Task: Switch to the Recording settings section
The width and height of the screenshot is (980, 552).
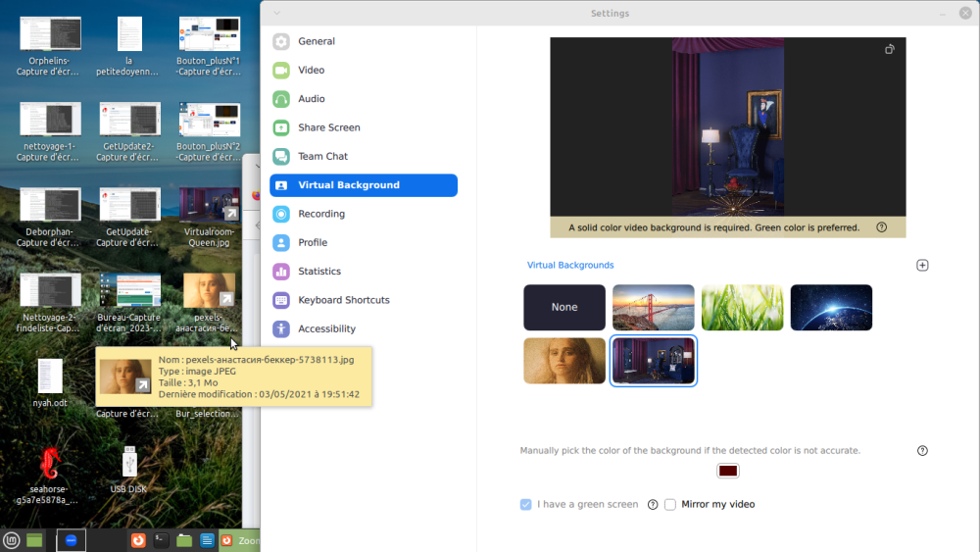Action: (x=321, y=214)
